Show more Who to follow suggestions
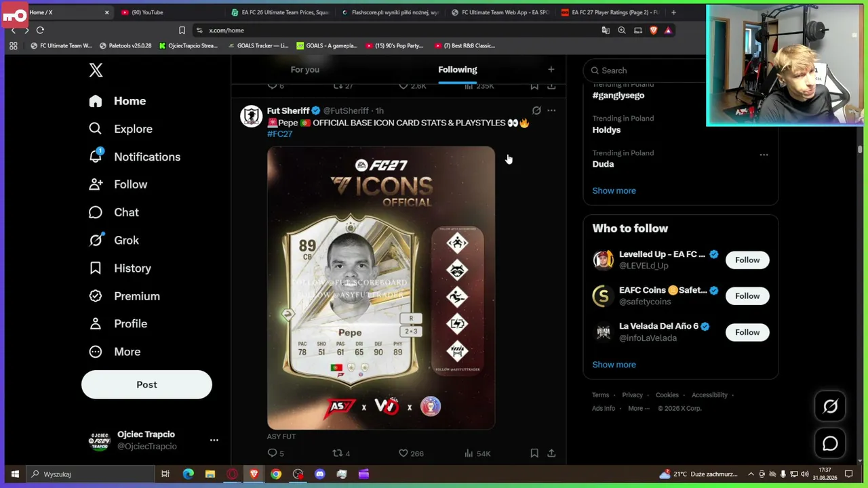Viewport: 868px width, 488px height. 614,365
